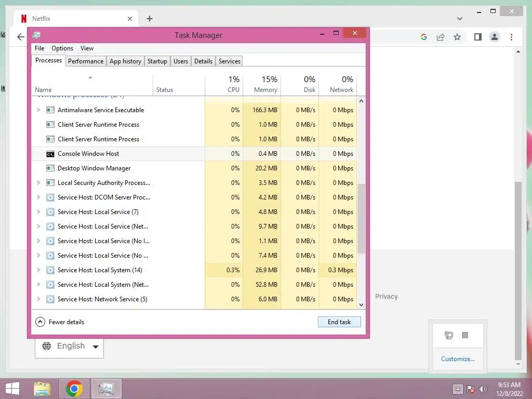Open the Options menu
Image resolution: width=532 pixels, height=399 pixels.
(62, 48)
